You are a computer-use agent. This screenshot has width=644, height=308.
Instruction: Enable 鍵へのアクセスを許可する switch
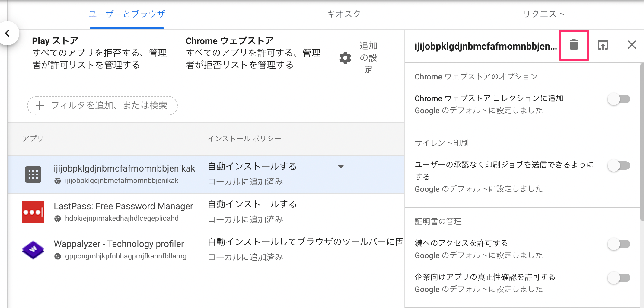619,244
